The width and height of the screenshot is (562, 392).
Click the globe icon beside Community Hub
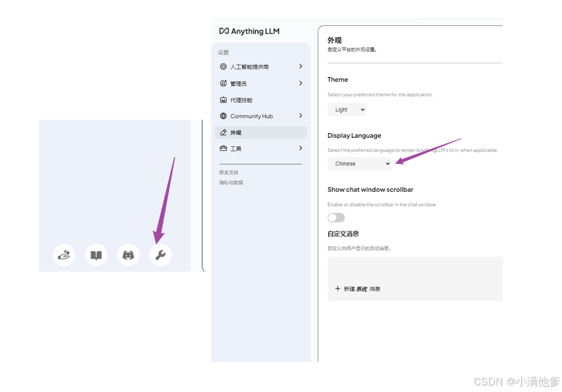tap(223, 116)
